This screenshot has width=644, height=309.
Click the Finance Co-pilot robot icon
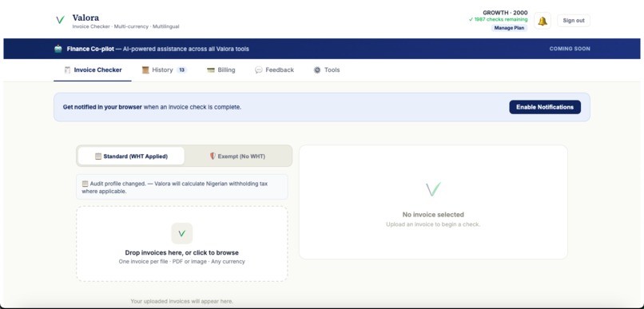[x=58, y=49]
